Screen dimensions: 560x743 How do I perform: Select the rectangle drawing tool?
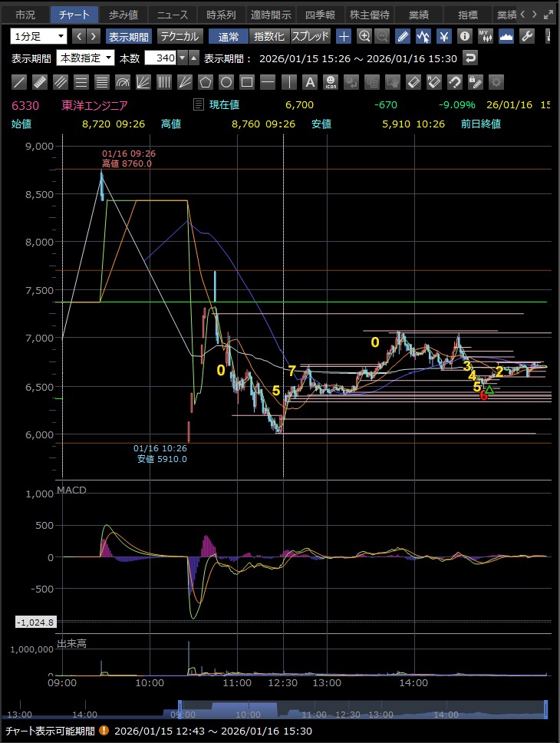click(247, 81)
